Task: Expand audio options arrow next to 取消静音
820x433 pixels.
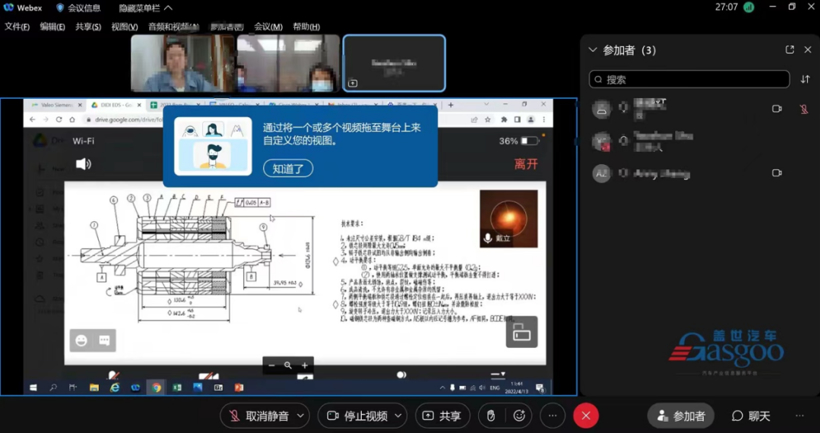Action: [300, 415]
